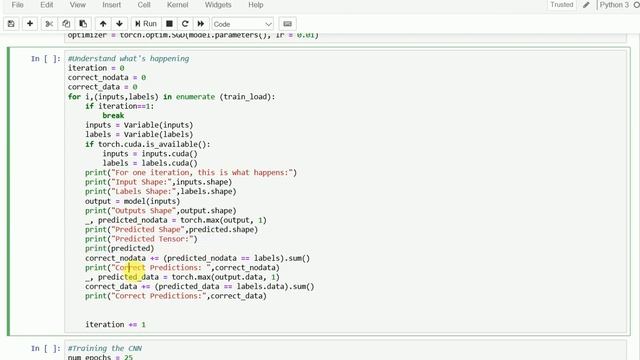Click the "break" statement
640x360 pixels.
[x=113, y=116]
